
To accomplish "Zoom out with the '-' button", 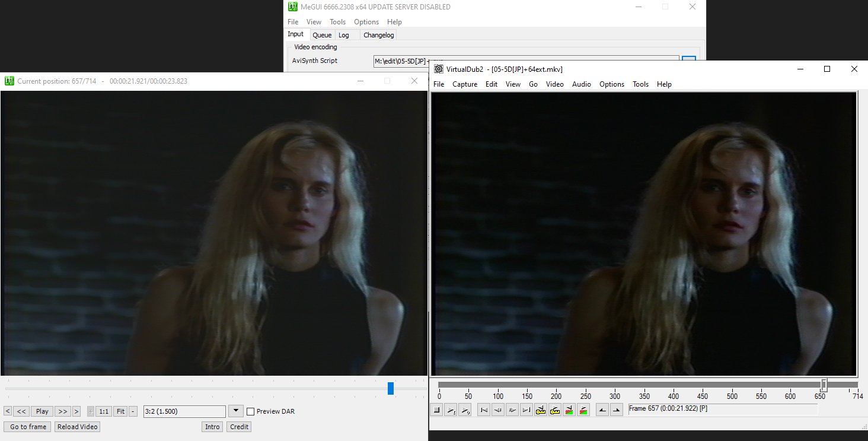I will click(x=133, y=411).
